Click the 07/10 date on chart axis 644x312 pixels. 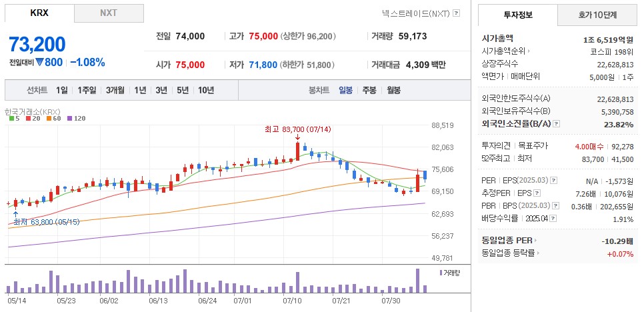pyautogui.click(x=291, y=301)
